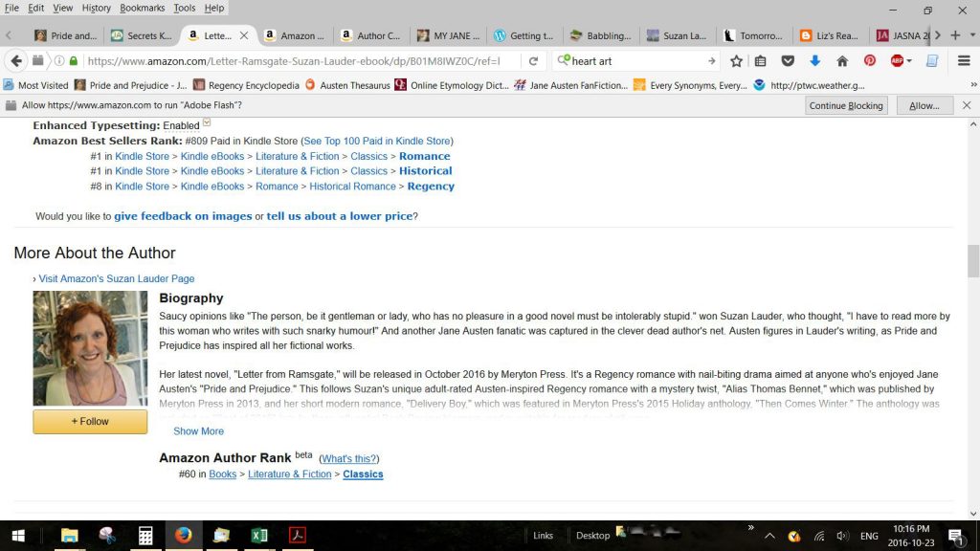Screen dimensions: 980x551
Task: Click the heart art search field
Action: coord(636,61)
